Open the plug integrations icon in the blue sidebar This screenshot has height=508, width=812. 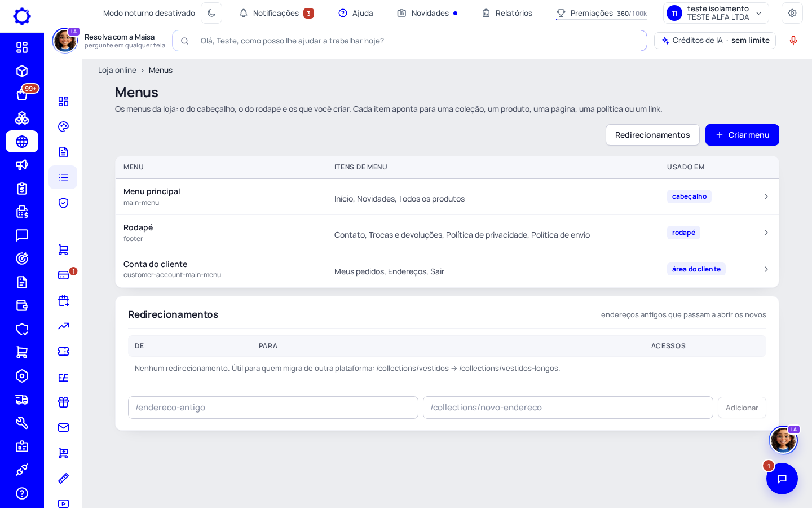point(22,470)
